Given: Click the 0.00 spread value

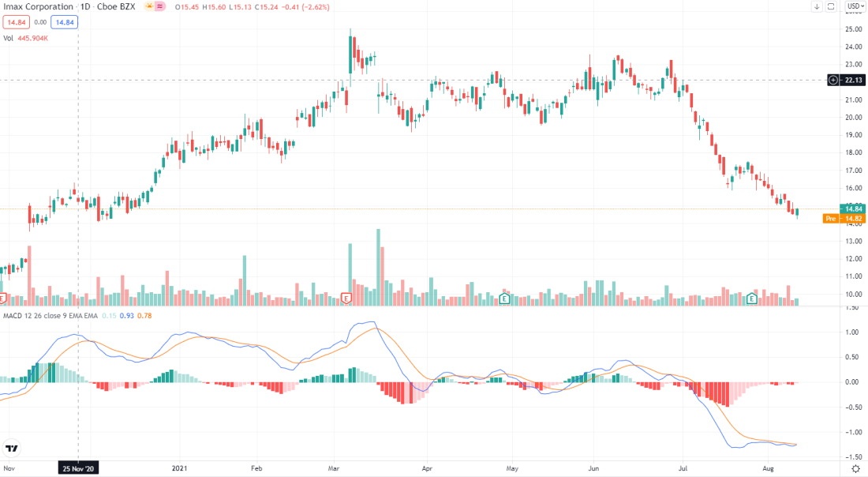Looking at the screenshot, I should (x=40, y=23).
